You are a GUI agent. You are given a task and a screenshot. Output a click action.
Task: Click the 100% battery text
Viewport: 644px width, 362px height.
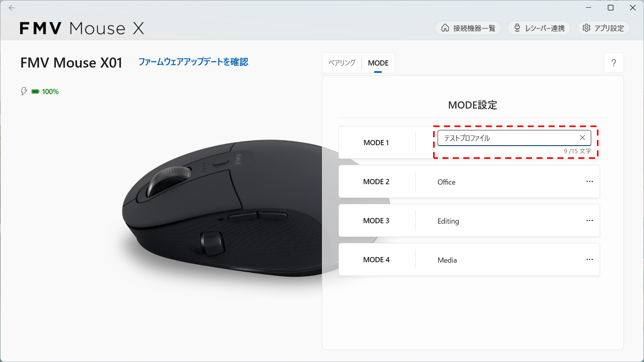point(50,92)
